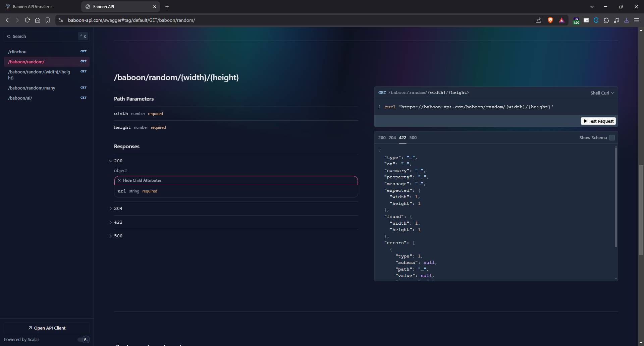Close the Baboon API tab
This screenshot has width=644, height=346.
[x=155, y=7]
